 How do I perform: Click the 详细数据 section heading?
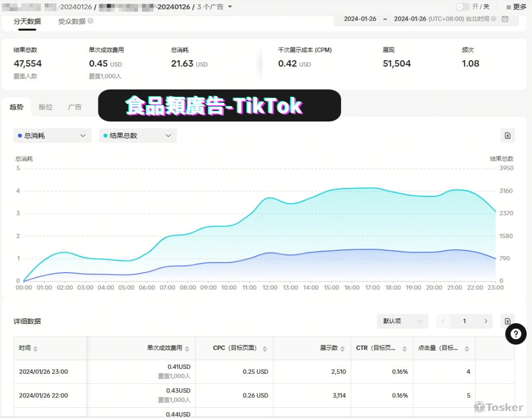(27, 321)
